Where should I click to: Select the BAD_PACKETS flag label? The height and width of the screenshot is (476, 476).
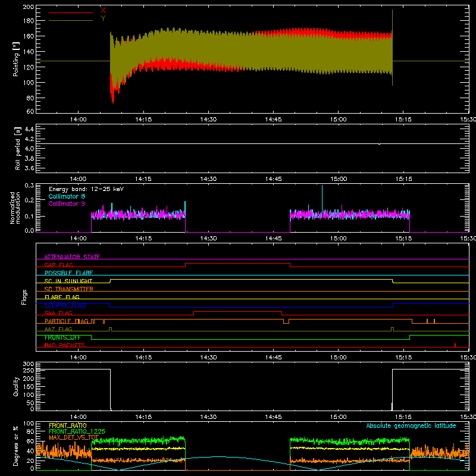(65, 345)
